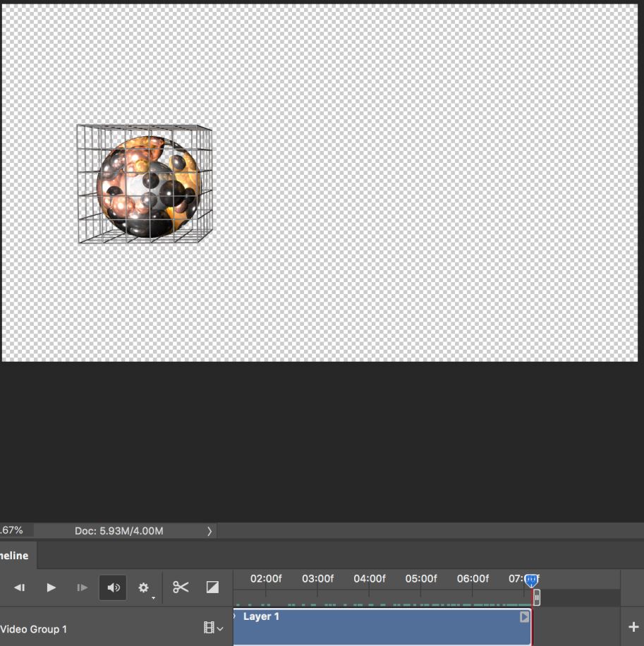Expand the Layer 1 clip properties triangle

pos(234,616)
